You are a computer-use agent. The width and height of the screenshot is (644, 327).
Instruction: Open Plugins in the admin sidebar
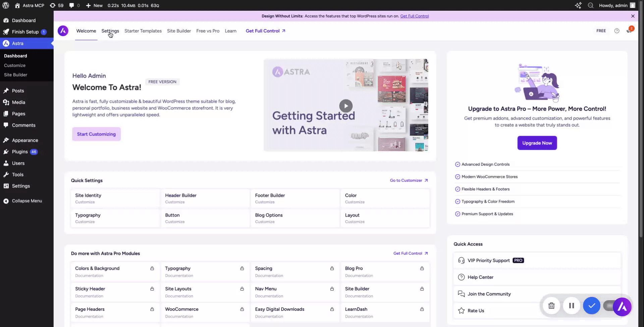[x=20, y=152]
